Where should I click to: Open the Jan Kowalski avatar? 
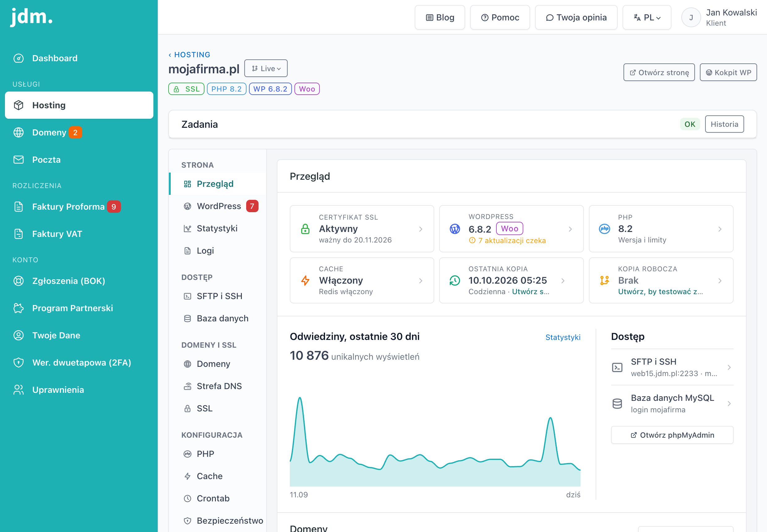pyautogui.click(x=691, y=17)
